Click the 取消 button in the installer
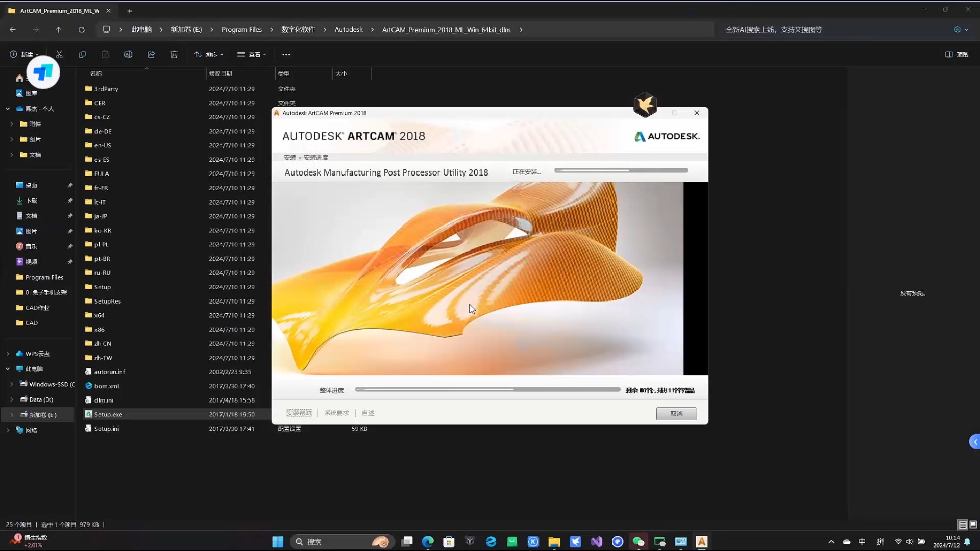 pos(676,413)
